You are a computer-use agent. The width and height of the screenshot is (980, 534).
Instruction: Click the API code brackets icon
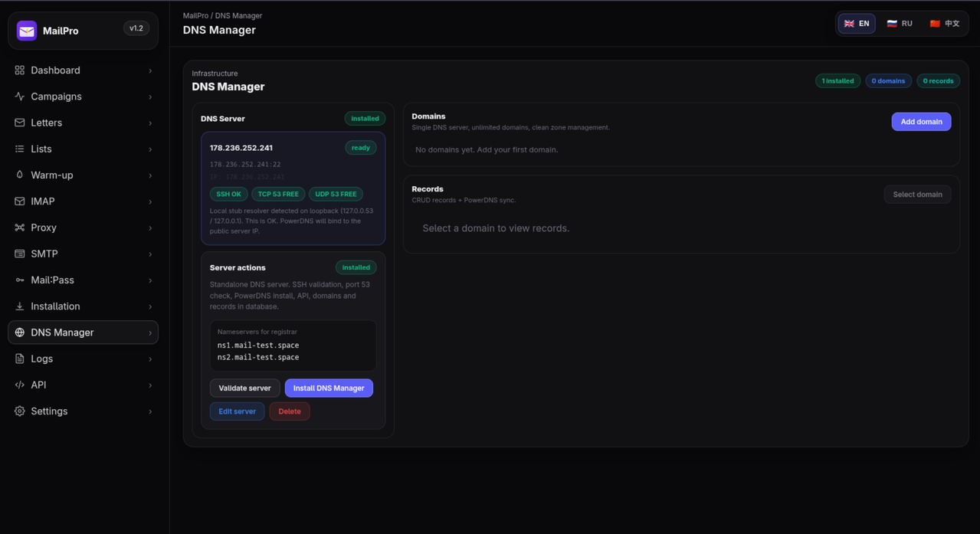pos(20,385)
